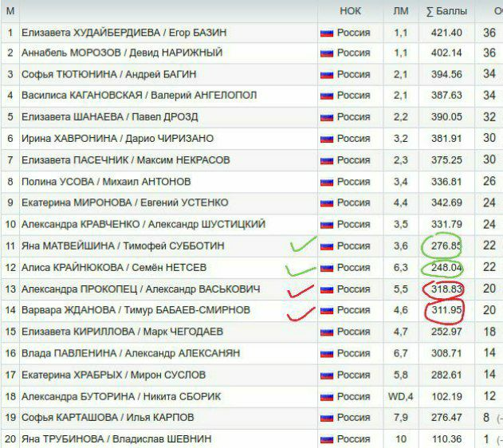
Task: Click the М rank column header
Action: point(10,11)
